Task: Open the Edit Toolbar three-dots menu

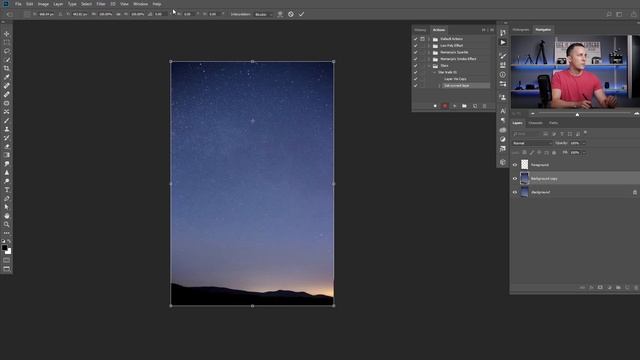Action: 7,233
